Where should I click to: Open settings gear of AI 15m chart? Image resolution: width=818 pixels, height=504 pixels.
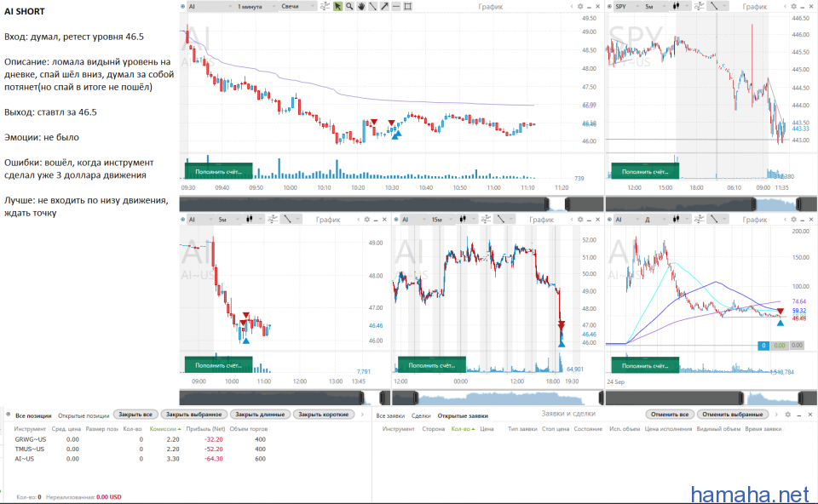[x=580, y=220]
